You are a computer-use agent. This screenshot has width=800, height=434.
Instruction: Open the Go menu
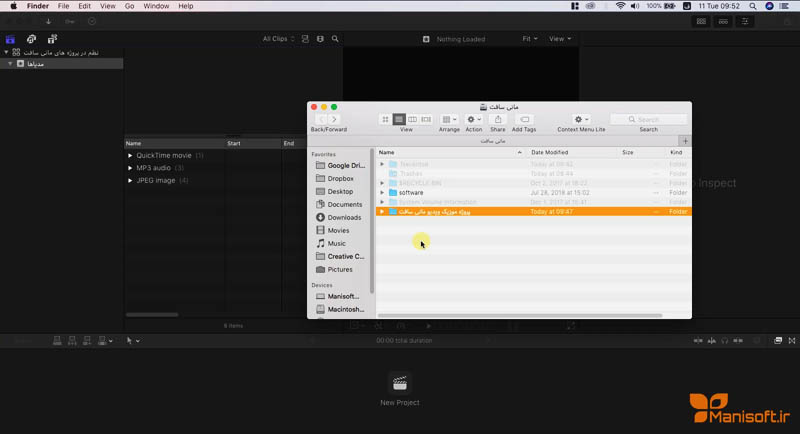(130, 6)
